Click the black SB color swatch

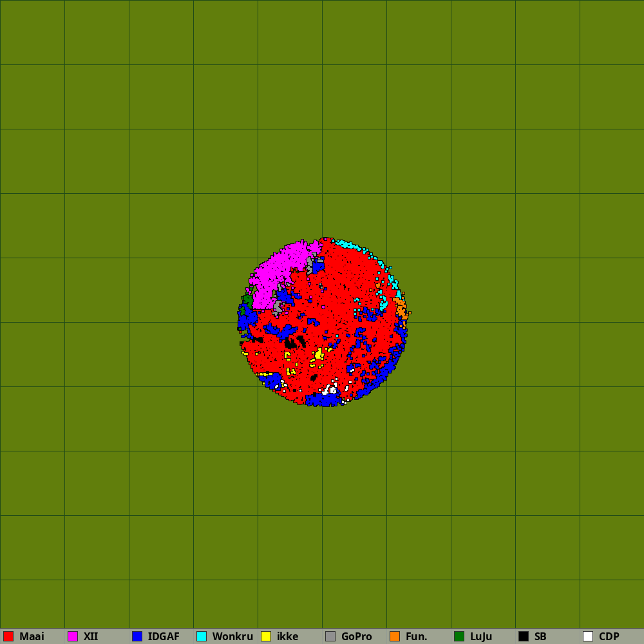(524, 636)
